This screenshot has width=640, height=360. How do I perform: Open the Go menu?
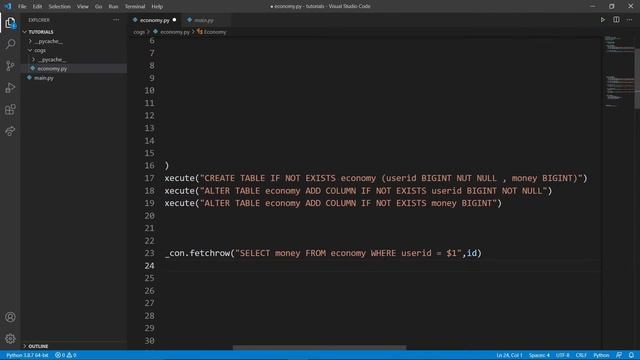(98, 7)
